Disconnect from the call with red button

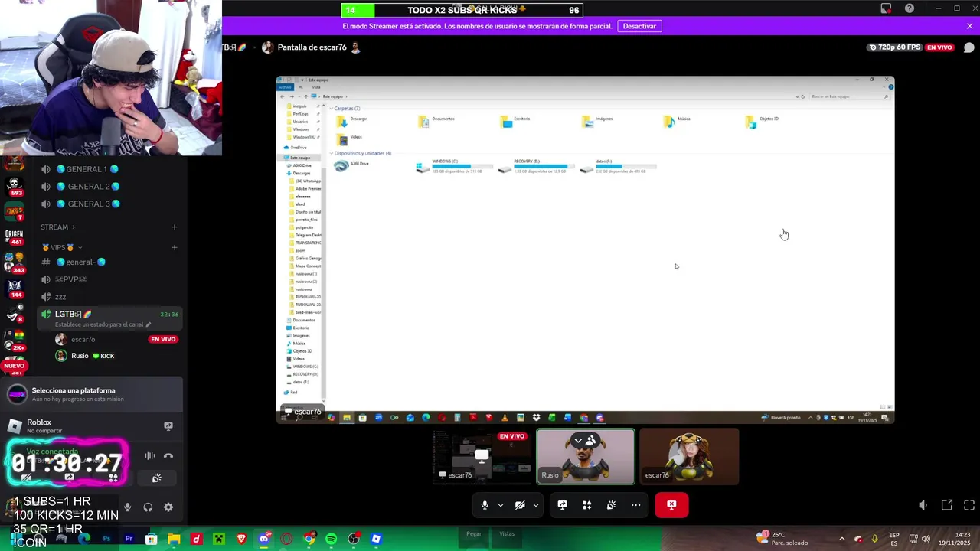(671, 505)
